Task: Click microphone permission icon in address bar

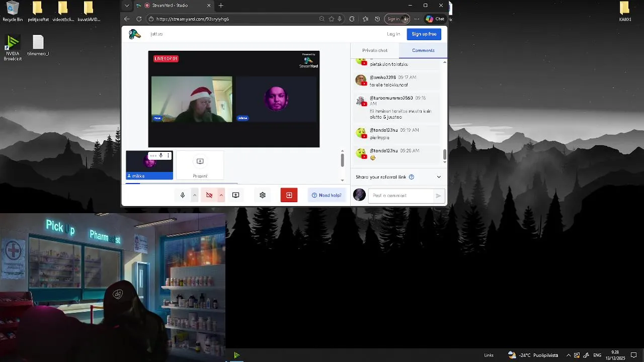Action: point(340,19)
